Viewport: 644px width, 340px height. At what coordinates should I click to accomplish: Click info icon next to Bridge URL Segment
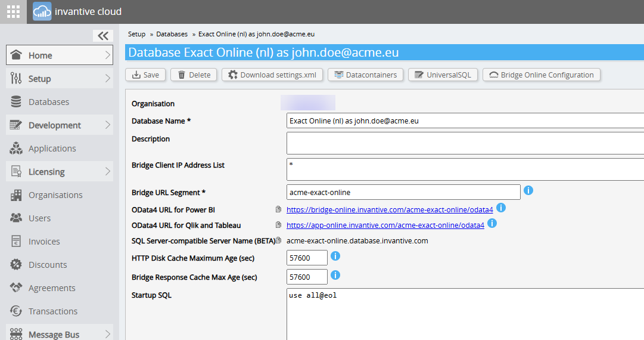tap(528, 191)
